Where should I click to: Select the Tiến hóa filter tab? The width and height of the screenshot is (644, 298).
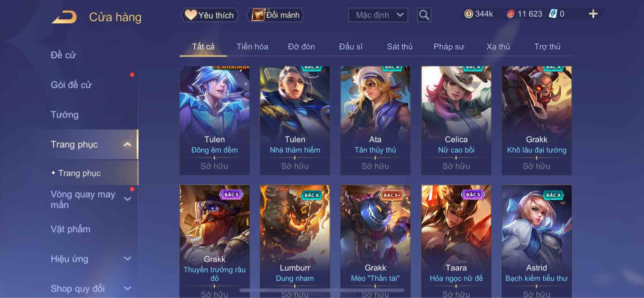252,47
